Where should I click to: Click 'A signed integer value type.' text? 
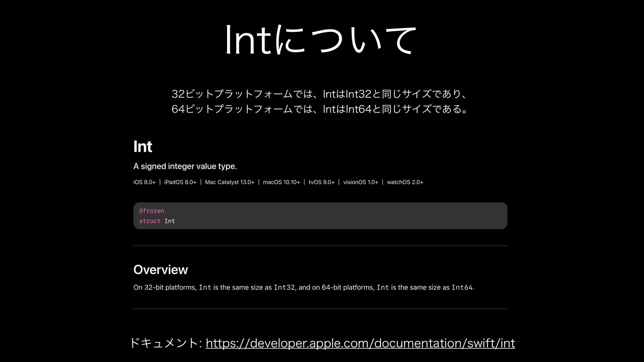(185, 166)
